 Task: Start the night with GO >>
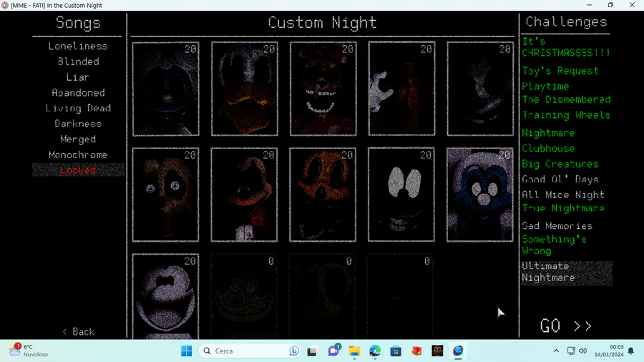click(566, 326)
